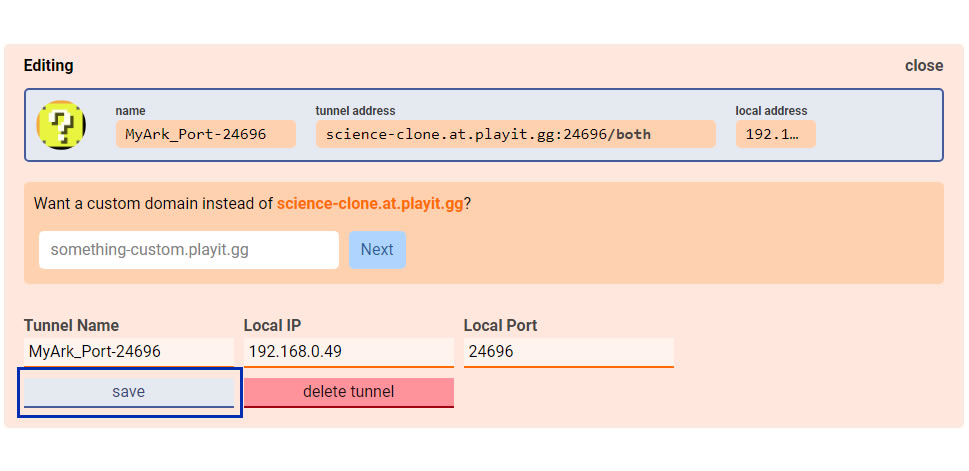This screenshot has height=471, width=969.
Task: Click the Local Port label
Action: (x=501, y=326)
